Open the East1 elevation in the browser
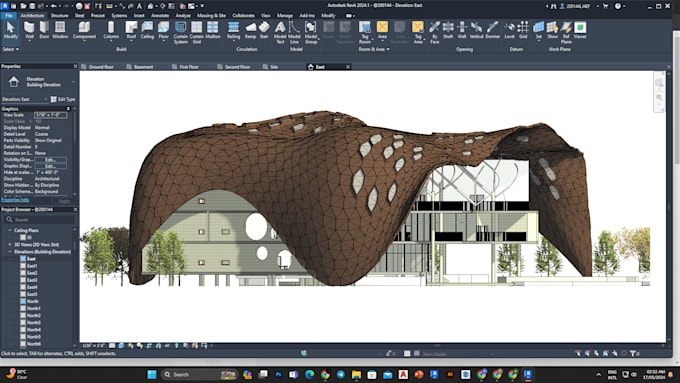This screenshot has height=383, width=680. click(32, 266)
